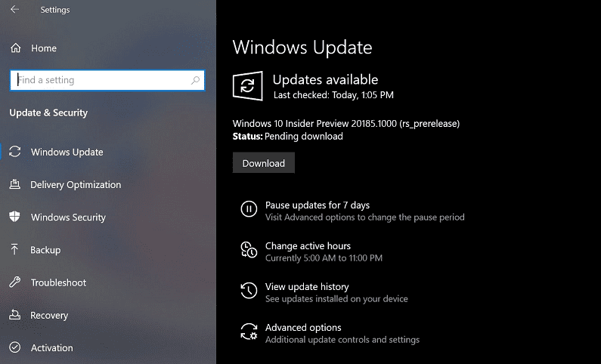Click the Download button
The height and width of the screenshot is (364, 601).
coord(264,163)
